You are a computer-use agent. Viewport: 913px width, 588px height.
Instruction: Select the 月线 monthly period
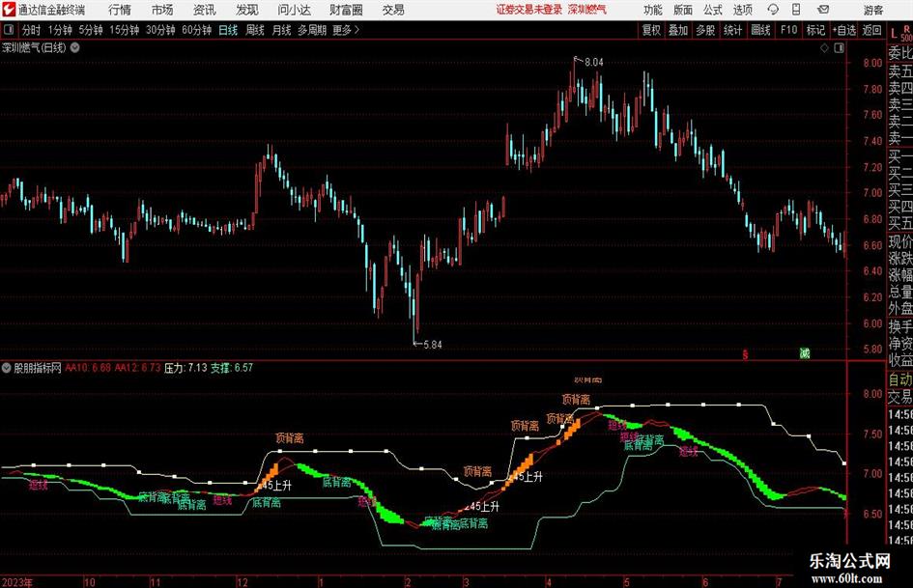[281, 30]
